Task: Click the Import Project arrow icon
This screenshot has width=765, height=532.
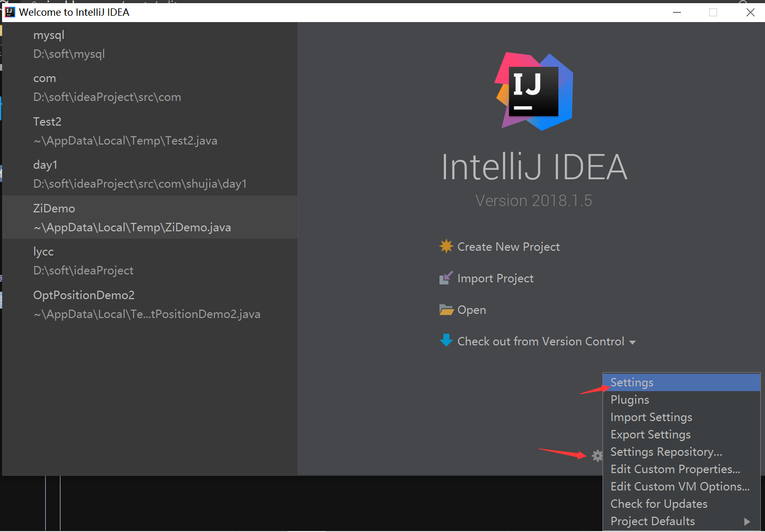Action: pyautogui.click(x=446, y=278)
